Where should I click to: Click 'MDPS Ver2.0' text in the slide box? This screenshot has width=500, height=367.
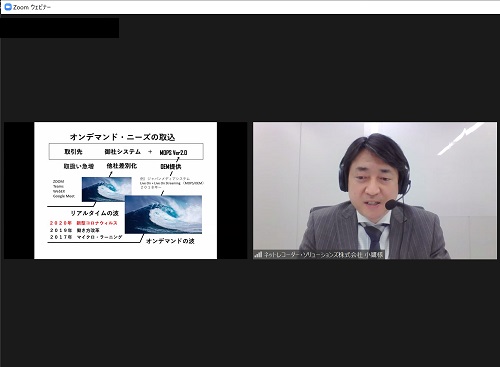173,152
